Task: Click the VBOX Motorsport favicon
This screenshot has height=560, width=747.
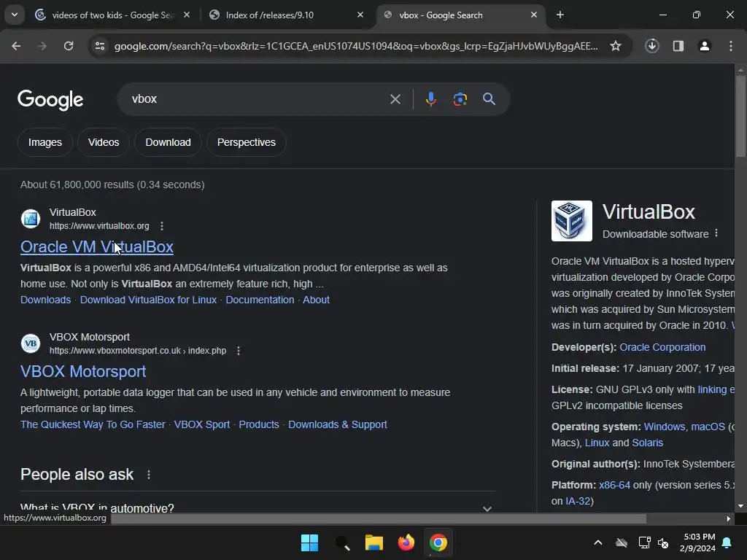Action: coord(31,343)
